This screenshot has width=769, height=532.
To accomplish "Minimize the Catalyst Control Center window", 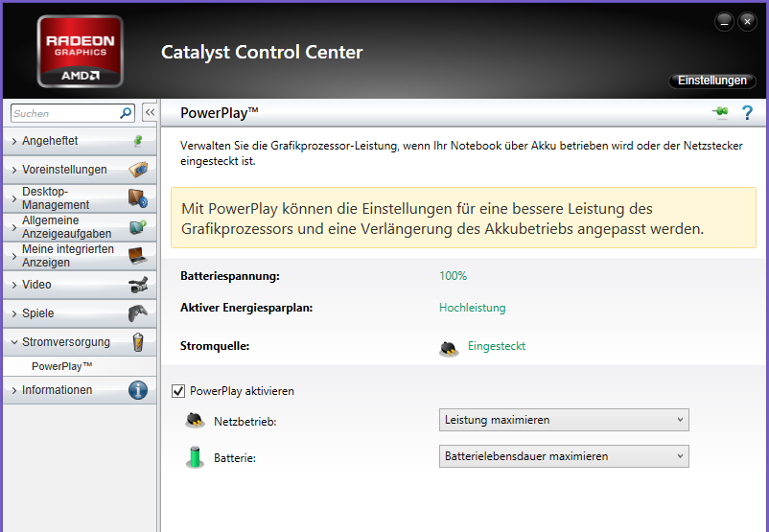I will (724, 22).
